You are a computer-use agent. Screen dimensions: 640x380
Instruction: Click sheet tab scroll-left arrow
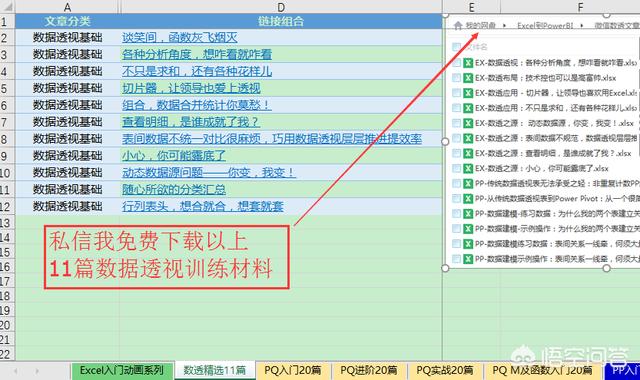[x=16, y=371]
